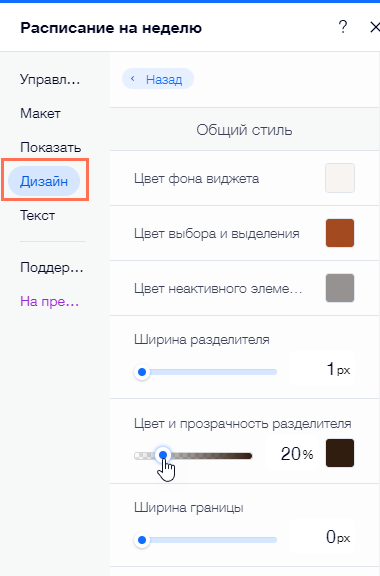Image resolution: width=380 pixels, height=576 pixels.
Task: Close the Расписание на неделю panel
Action: [374, 27]
